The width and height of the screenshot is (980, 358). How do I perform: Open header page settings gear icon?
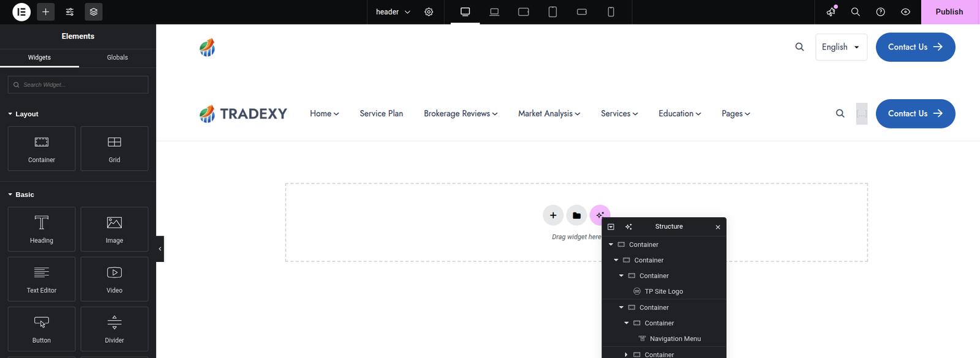429,12
